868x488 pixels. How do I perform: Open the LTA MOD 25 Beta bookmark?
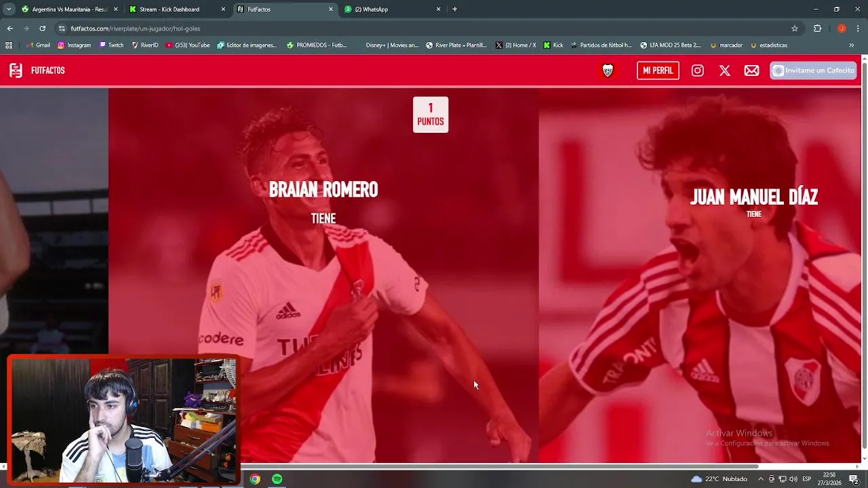click(x=671, y=45)
